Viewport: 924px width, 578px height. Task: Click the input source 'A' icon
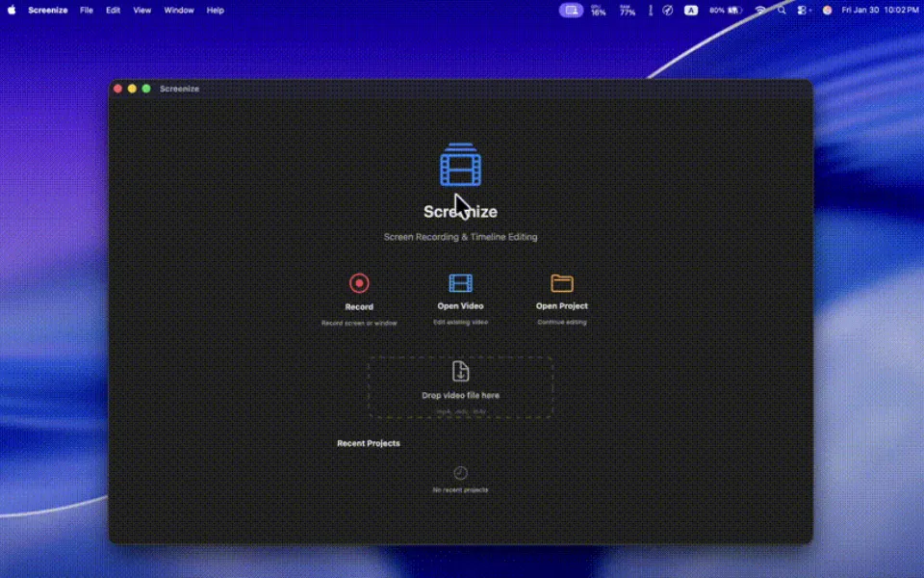coord(691,10)
